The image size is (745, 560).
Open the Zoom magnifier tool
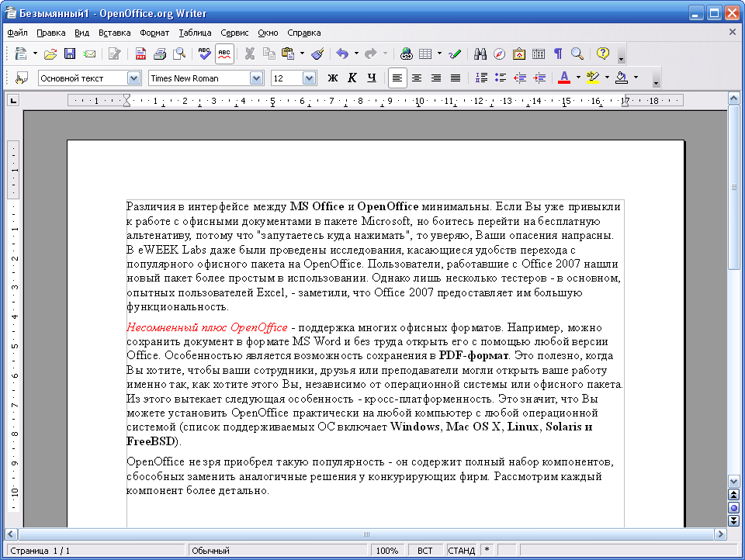click(577, 54)
